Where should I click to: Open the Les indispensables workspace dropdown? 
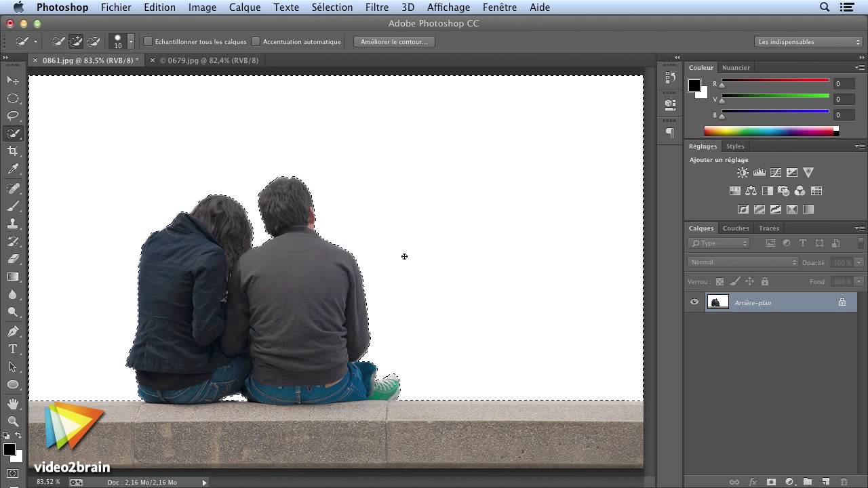[x=808, y=41]
